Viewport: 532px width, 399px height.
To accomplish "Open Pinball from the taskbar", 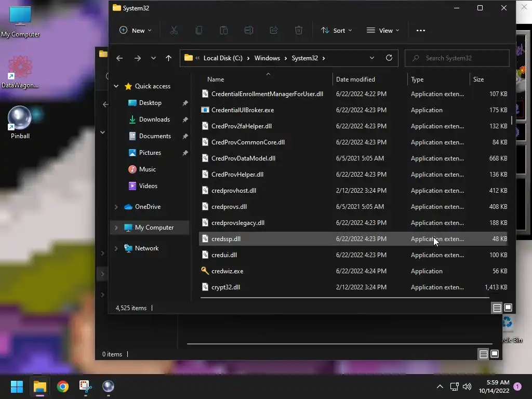I will [108, 387].
